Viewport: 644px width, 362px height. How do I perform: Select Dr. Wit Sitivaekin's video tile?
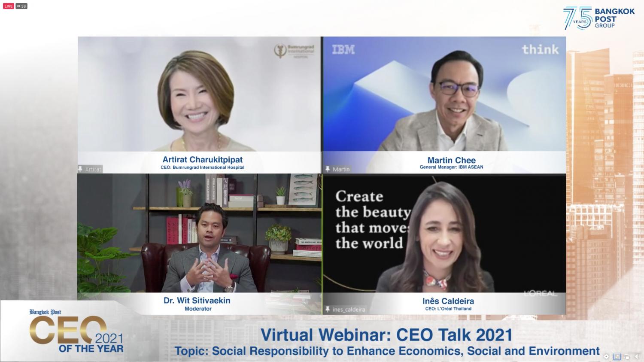pyautogui.click(x=199, y=244)
